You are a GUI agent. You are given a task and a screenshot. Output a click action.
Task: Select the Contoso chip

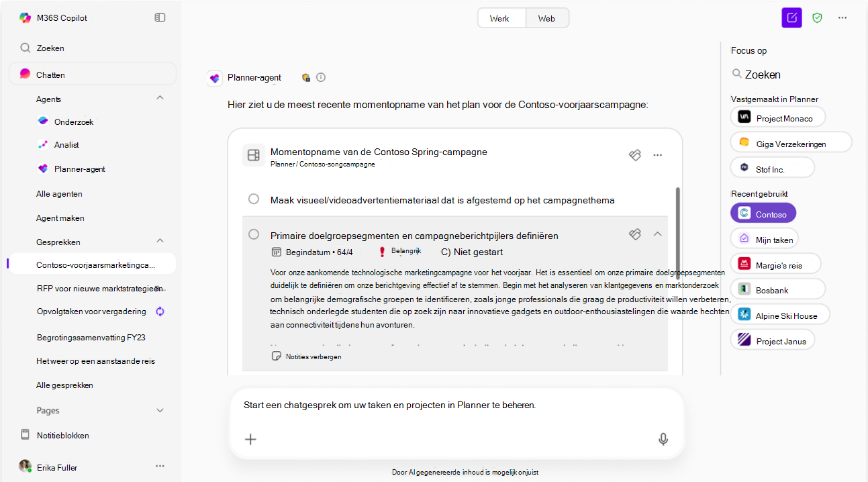[763, 213]
